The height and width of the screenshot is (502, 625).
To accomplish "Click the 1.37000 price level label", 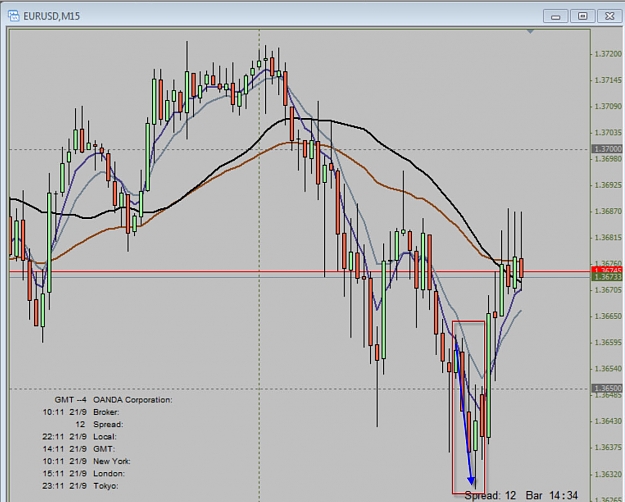I will [x=607, y=149].
